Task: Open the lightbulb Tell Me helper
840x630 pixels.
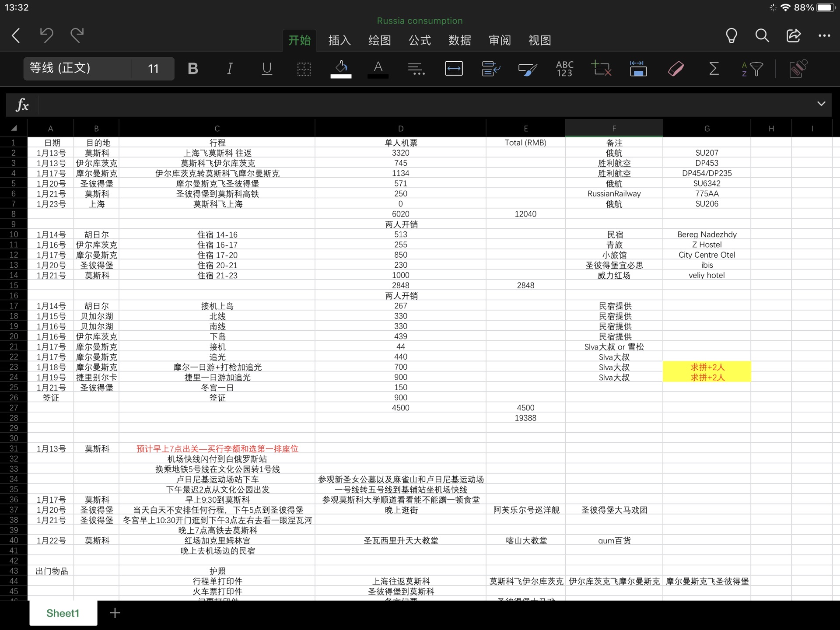Action: tap(731, 35)
